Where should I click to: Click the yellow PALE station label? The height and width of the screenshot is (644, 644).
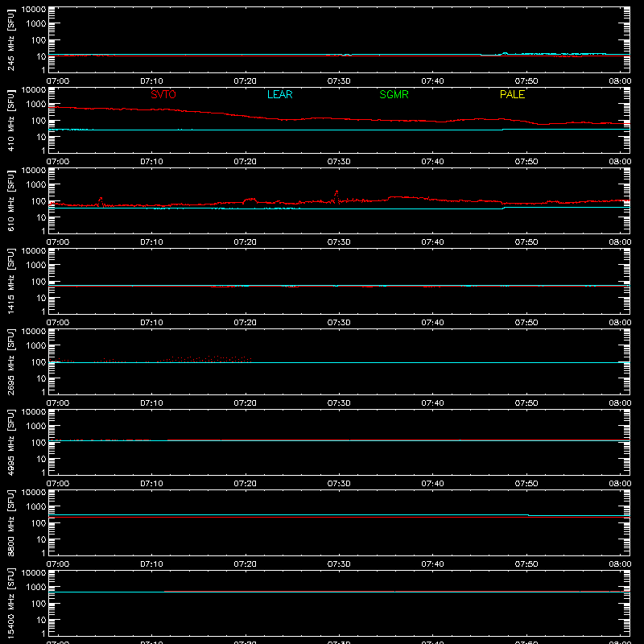[512, 94]
